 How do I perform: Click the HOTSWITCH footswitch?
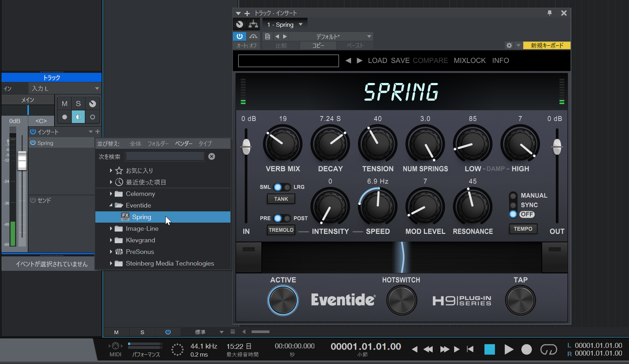[x=401, y=300]
